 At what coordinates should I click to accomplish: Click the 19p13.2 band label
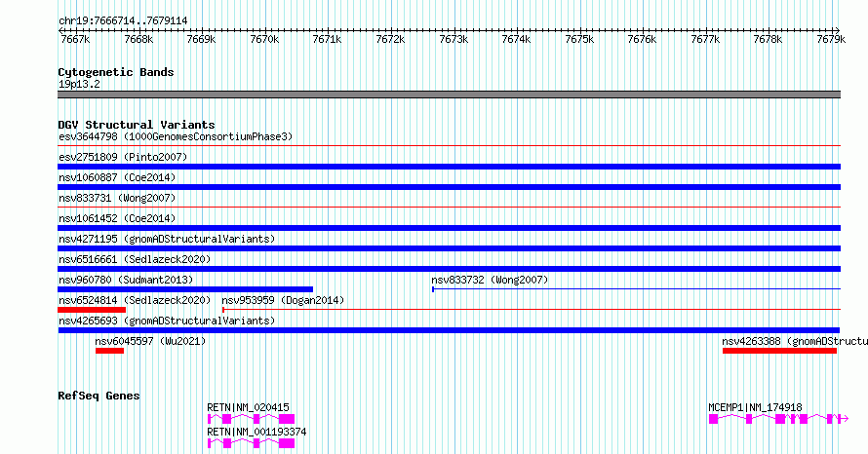coord(79,84)
